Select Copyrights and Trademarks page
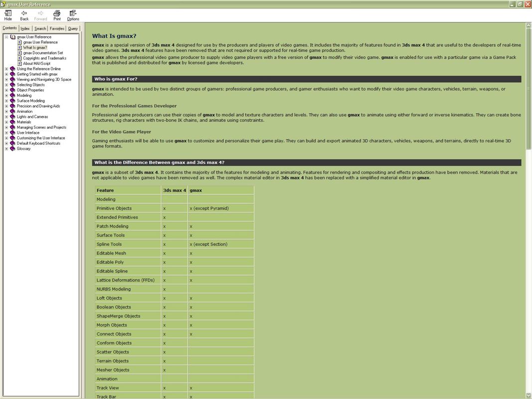Screen dimensions: 532x399 [x=44, y=58]
